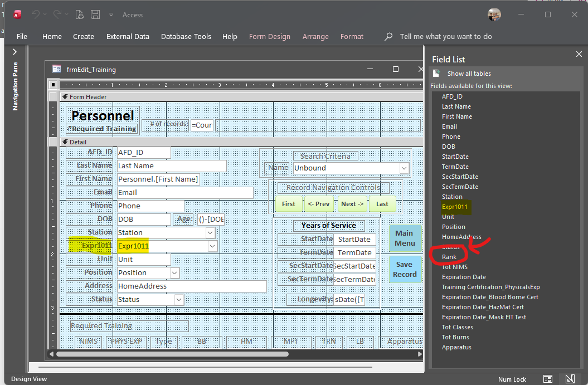
Task: Click the Show all tables icon
Action: (437, 74)
